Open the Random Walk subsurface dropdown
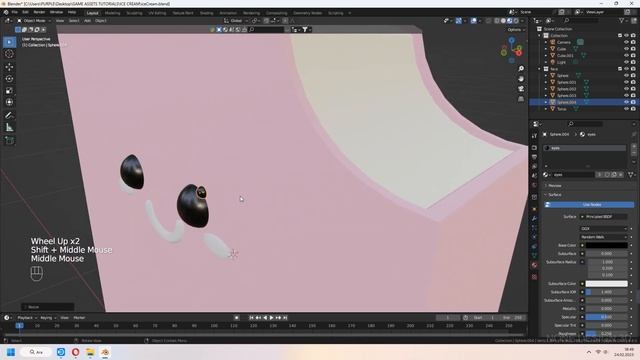This screenshot has height=360, width=640. 604,237
